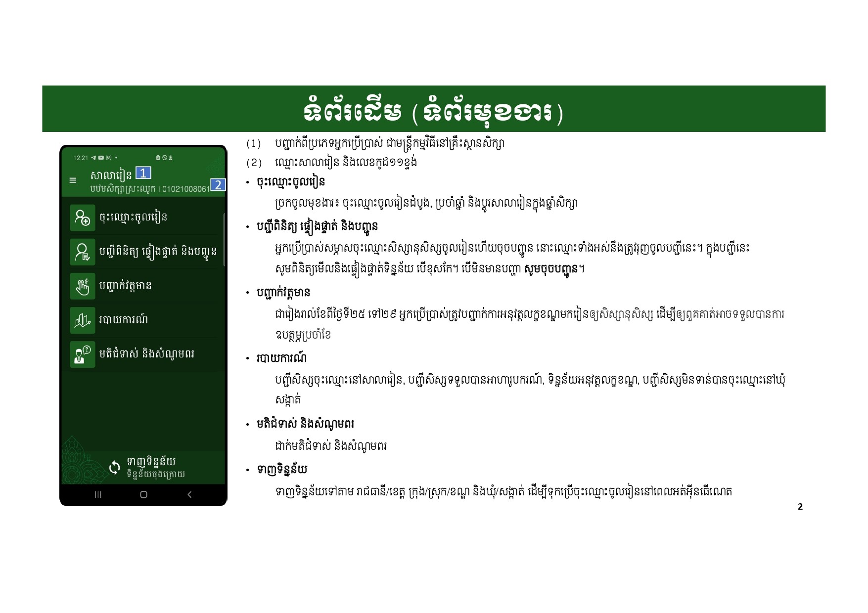Tap the Telegram notification icon in status bar

93,158
